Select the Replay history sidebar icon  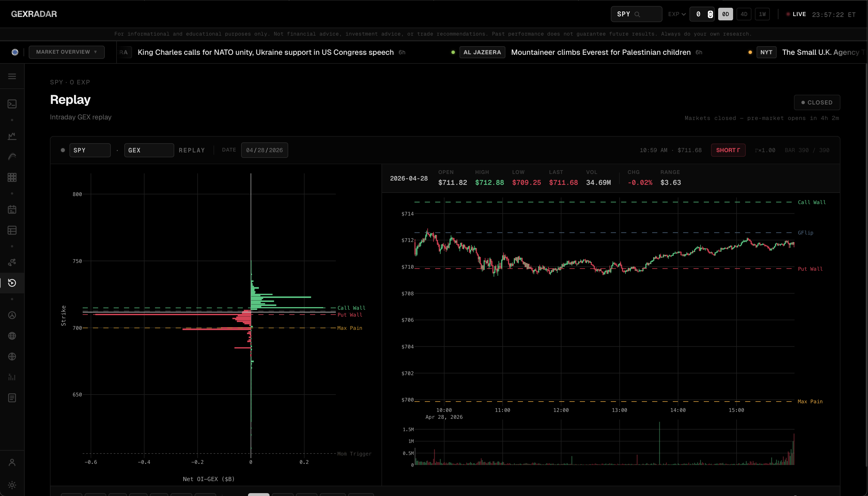coord(12,283)
